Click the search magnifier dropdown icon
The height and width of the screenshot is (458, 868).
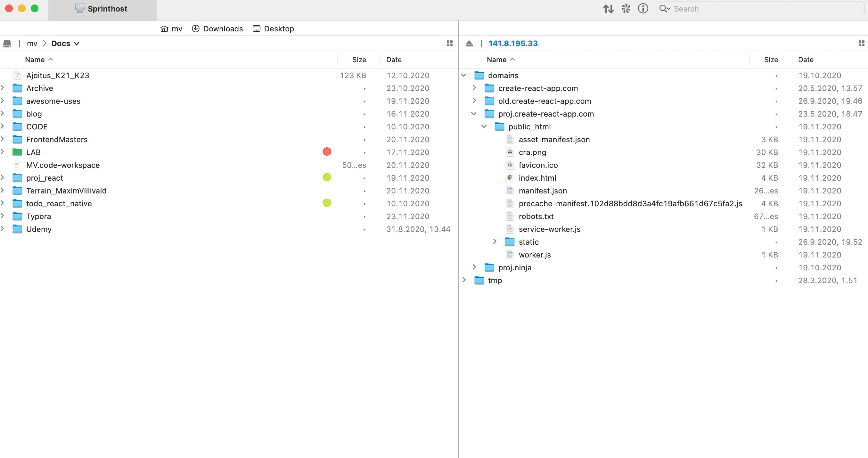[x=665, y=9]
